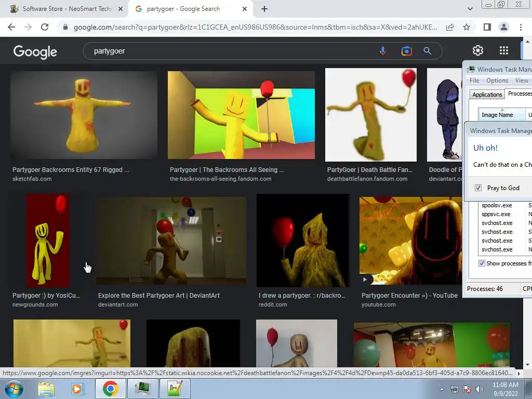Screen dimensions: 532x399
Task: Toggle the Pray to God checkbox
Action: tap(478, 188)
